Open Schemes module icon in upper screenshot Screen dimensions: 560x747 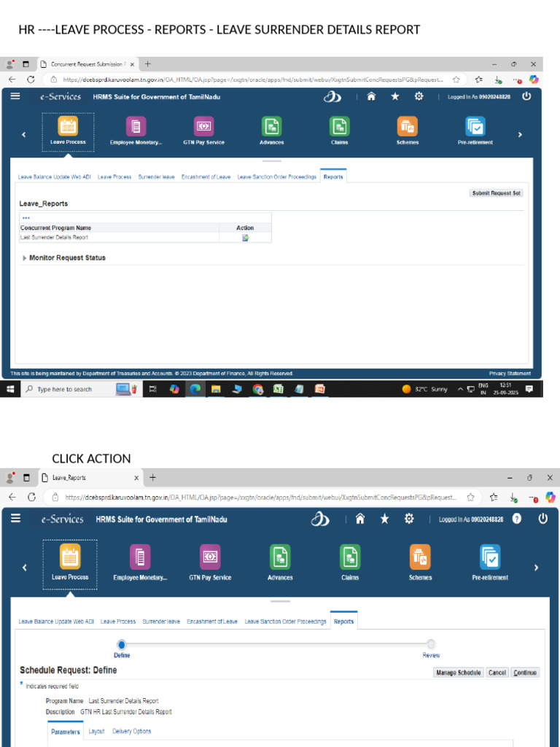point(407,126)
